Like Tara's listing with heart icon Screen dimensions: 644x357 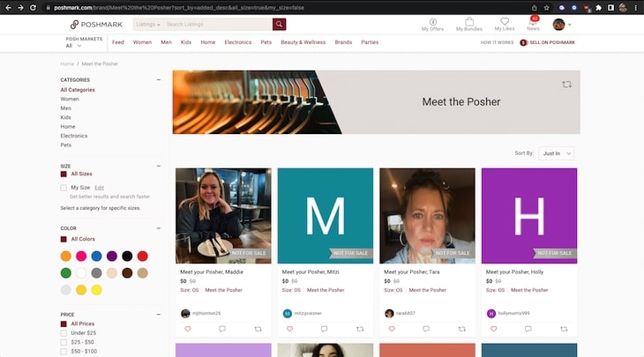[392, 329]
